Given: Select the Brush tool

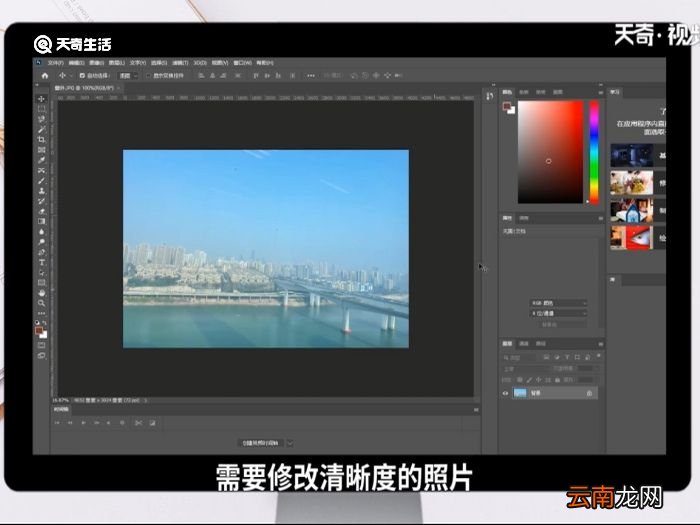Looking at the screenshot, I should click(x=42, y=181).
